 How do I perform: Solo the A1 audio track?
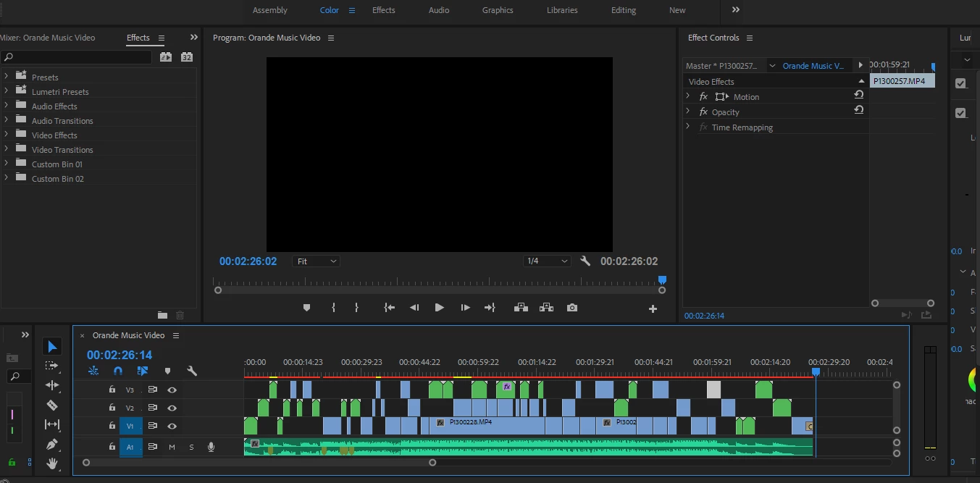coord(191,447)
